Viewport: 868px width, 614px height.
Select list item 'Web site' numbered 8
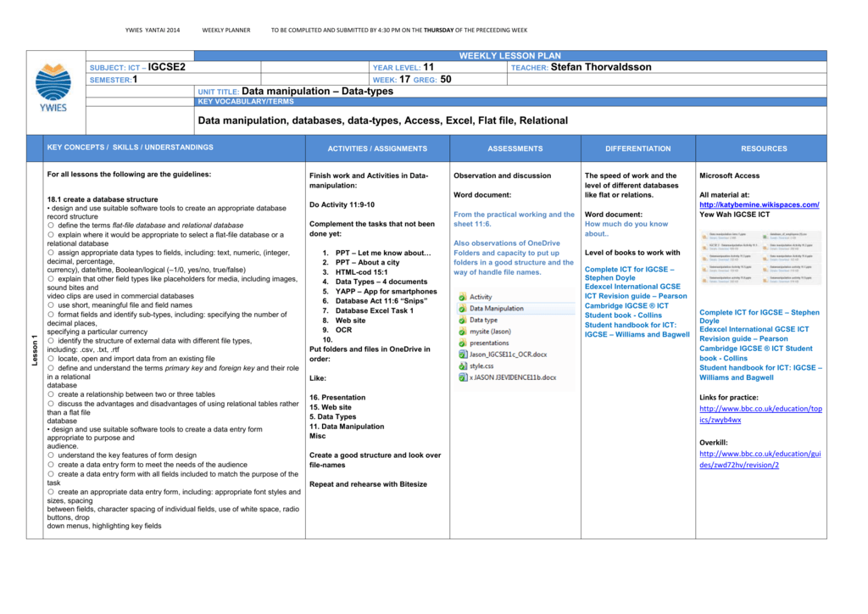coord(350,321)
